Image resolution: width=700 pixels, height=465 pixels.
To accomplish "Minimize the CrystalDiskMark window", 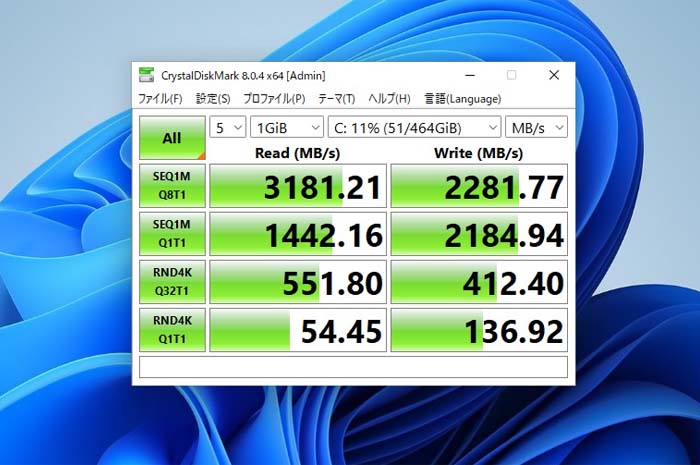I will [470, 75].
